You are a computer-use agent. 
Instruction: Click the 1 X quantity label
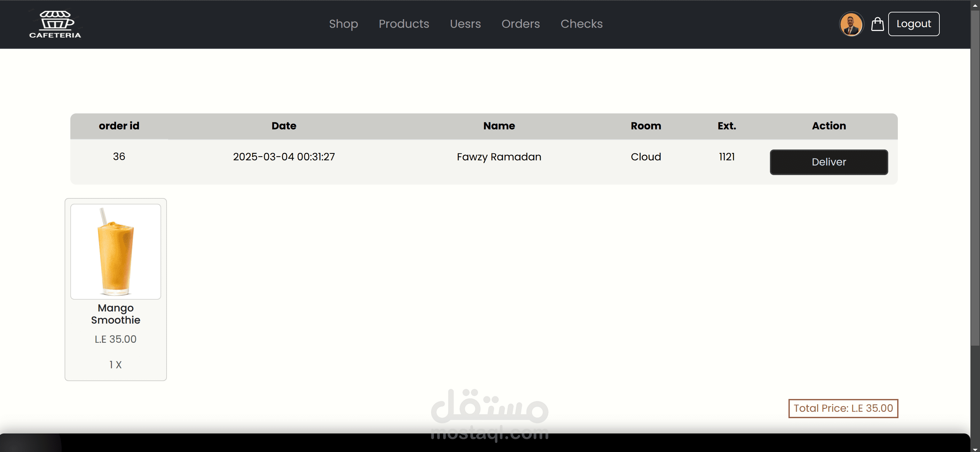[116, 365]
